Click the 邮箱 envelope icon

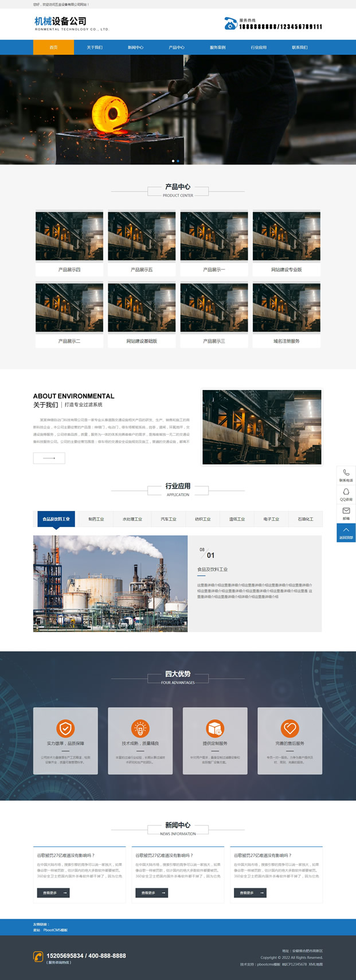tap(346, 511)
